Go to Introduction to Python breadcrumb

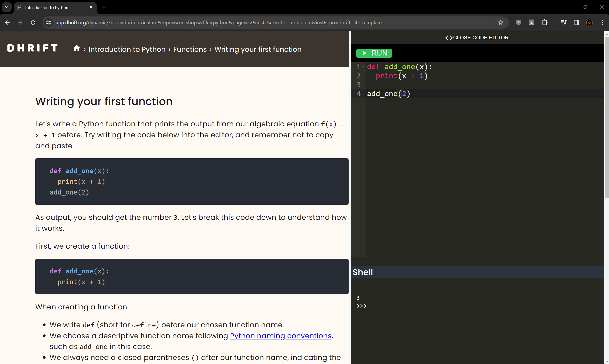pos(127,49)
